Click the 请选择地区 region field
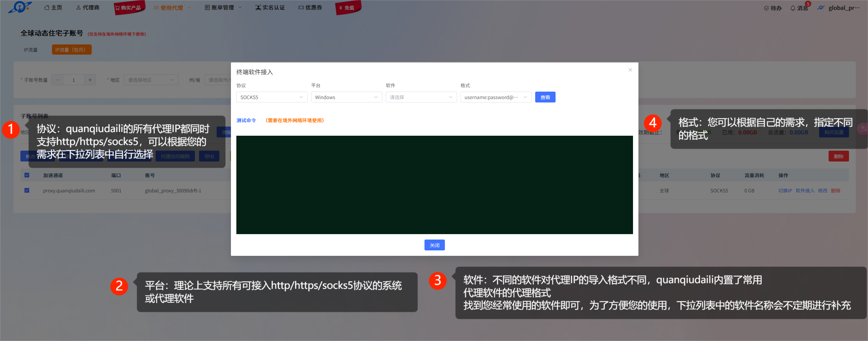The height and width of the screenshot is (341, 868). point(151,80)
